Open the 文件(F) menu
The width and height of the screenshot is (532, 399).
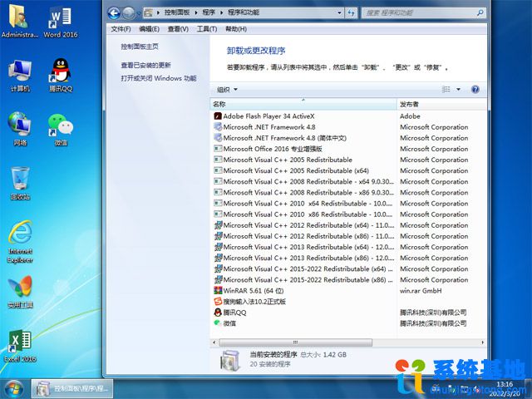point(121,29)
